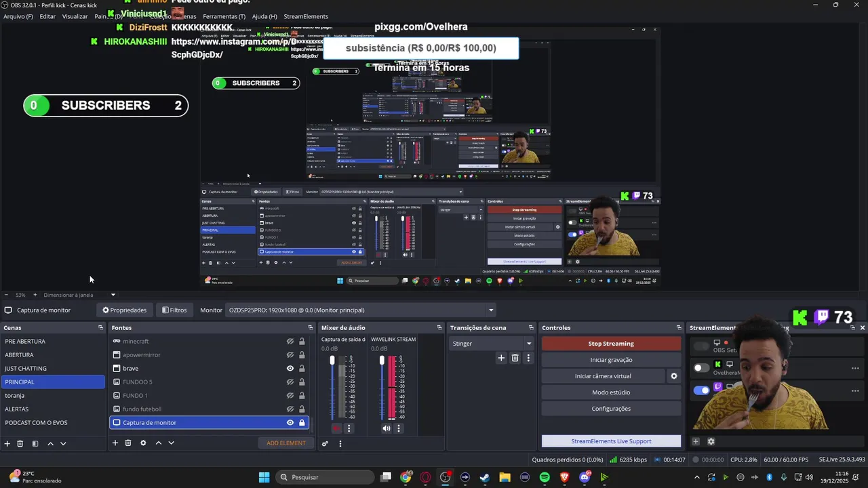
Task: Add a new source in Fontes panel
Action: tap(115, 443)
